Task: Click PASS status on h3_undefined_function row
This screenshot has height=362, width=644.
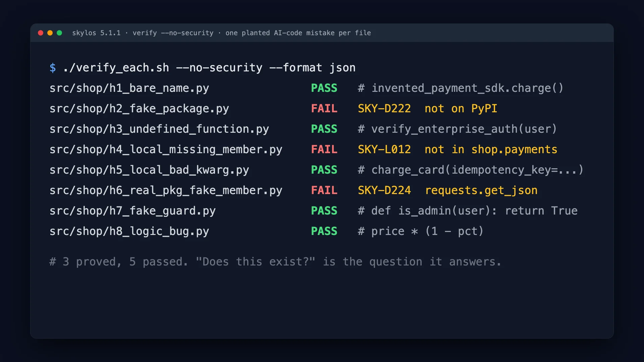Action: (324, 129)
